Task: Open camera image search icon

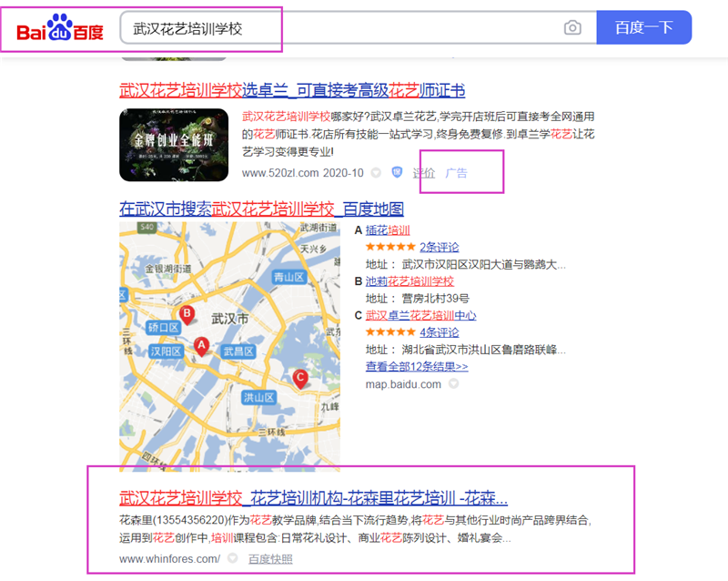Action: pyautogui.click(x=572, y=28)
